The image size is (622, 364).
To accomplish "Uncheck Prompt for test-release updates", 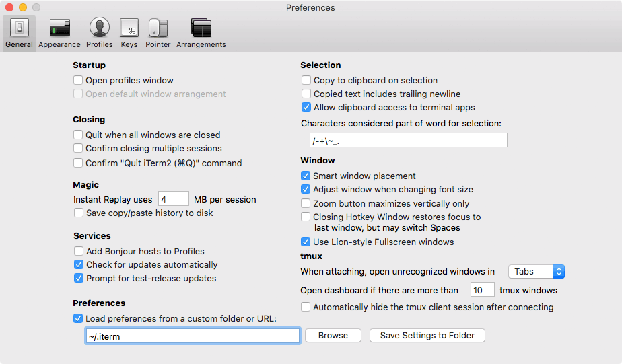I will (79, 278).
